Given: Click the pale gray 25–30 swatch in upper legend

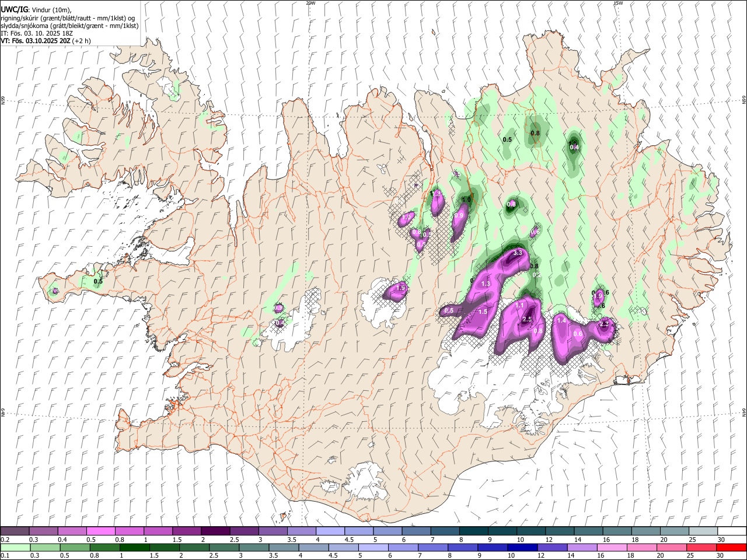Looking at the screenshot, I should tap(703, 531).
